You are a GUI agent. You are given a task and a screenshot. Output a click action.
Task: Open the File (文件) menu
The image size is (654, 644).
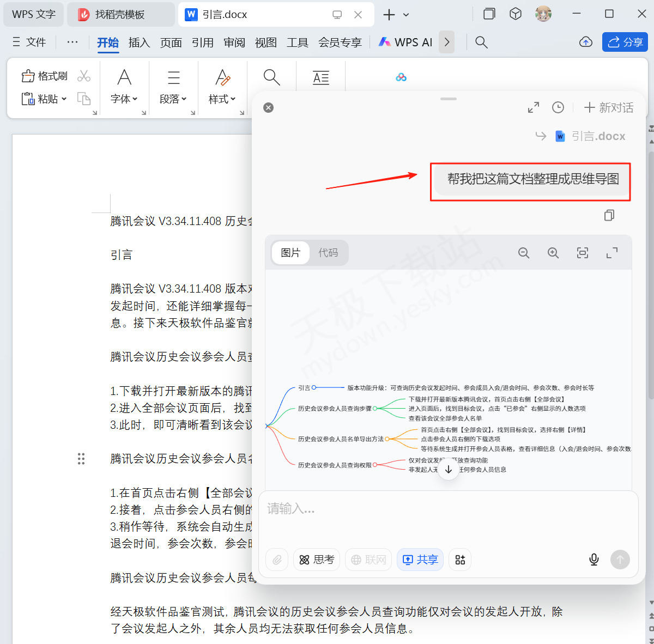click(x=29, y=42)
